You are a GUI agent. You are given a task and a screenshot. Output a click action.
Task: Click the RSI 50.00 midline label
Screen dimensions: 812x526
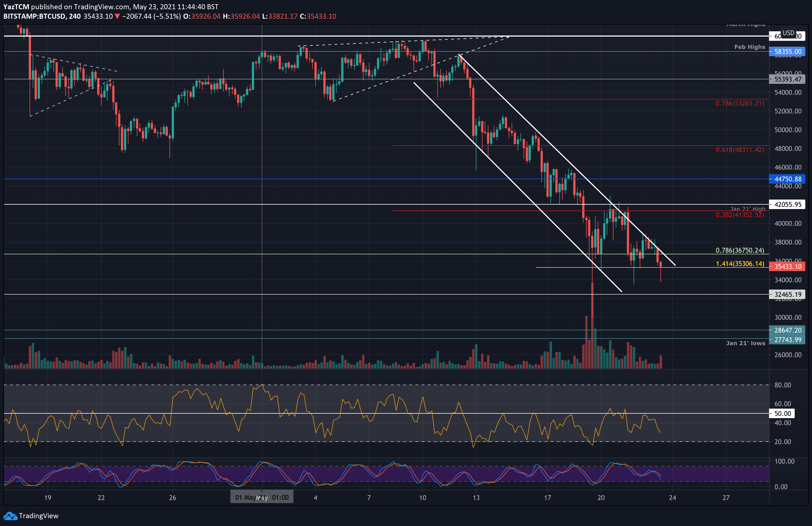click(x=782, y=414)
